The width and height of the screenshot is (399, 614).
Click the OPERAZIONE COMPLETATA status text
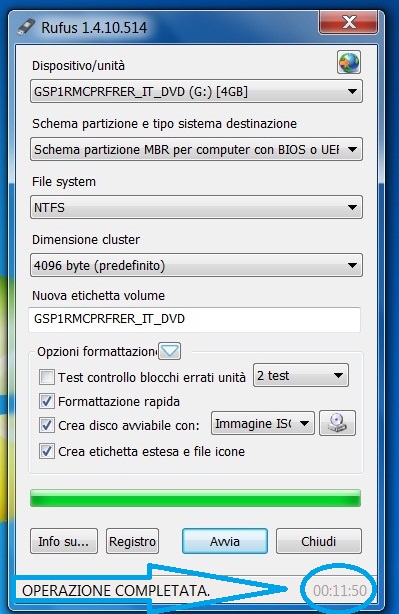click(116, 591)
